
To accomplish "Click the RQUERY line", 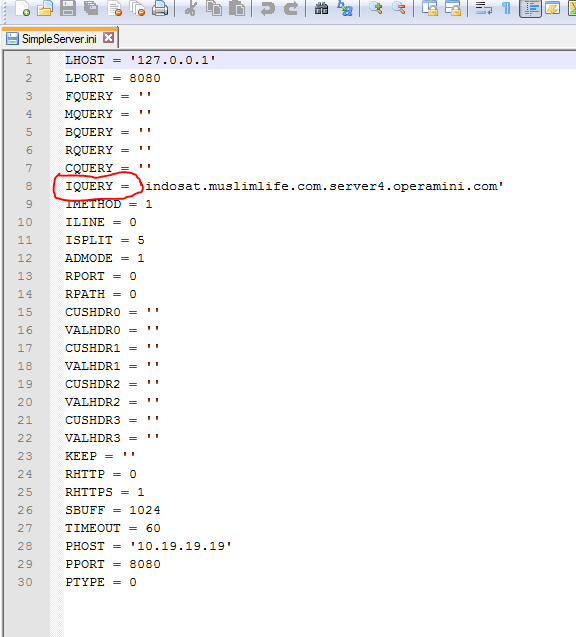I will pos(108,150).
